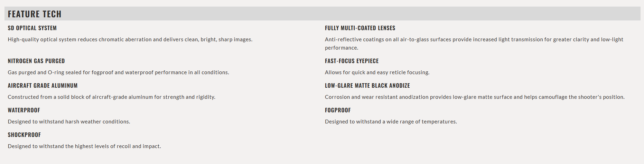The height and width of the screenshot is (164, 644).
Task: Click the low-light performance text line
Action: click(x=341, y=48)
